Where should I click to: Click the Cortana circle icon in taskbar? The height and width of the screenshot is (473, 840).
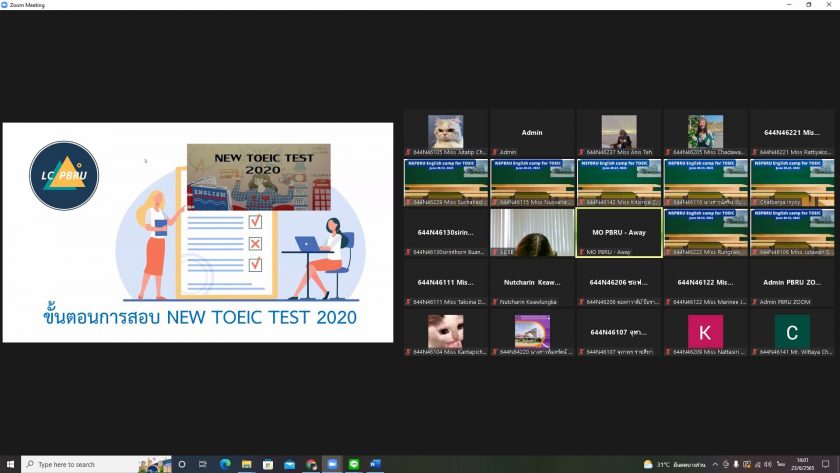point(182,464)
